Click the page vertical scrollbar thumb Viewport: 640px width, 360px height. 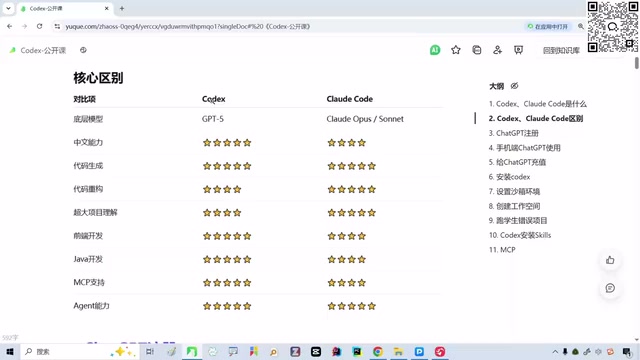point(636,63)
